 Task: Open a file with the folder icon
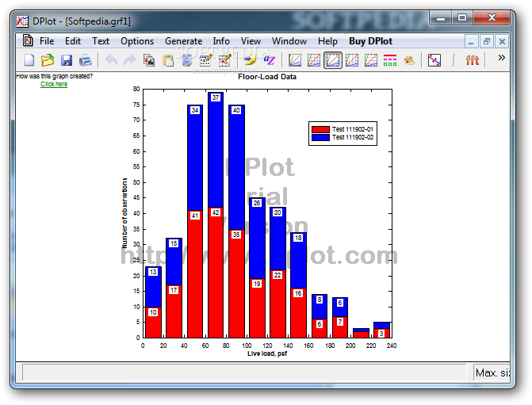pyautogui.click(x=48, y=60)
